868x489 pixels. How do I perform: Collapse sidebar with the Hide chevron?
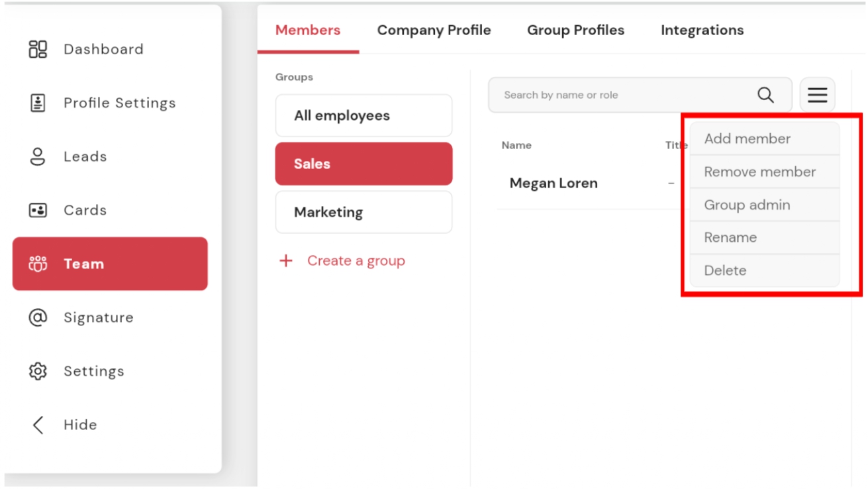tap(38, 425)
